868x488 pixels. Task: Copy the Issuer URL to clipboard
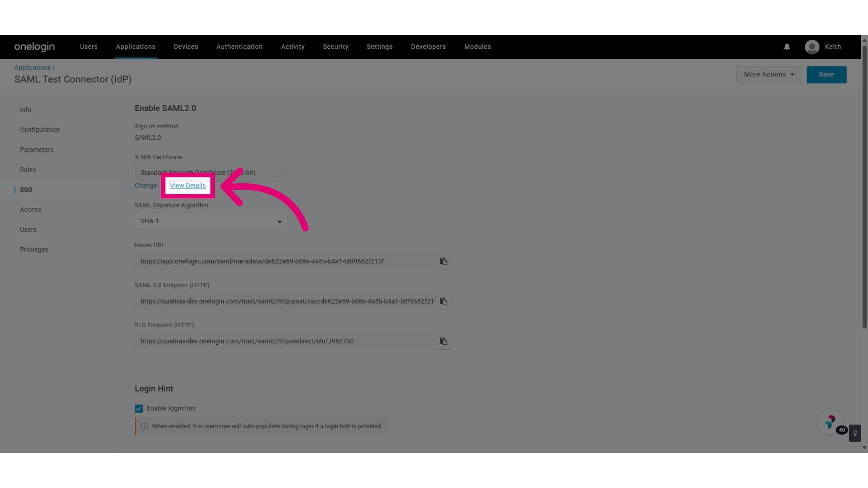click(443, 261)
